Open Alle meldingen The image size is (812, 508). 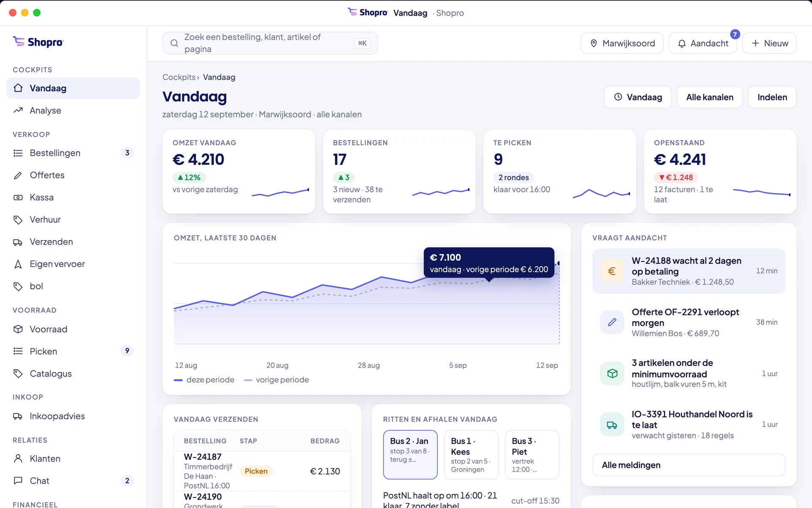tap(689, 465)
